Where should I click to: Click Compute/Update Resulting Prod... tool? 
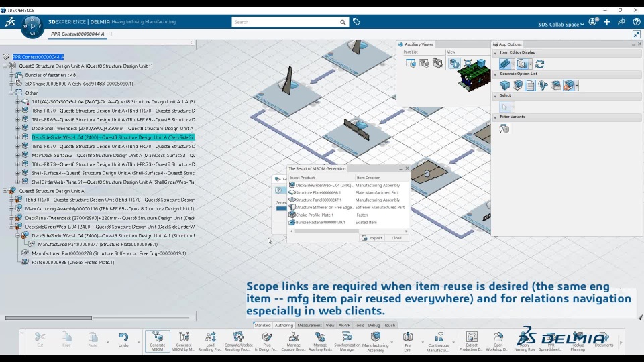238,341
